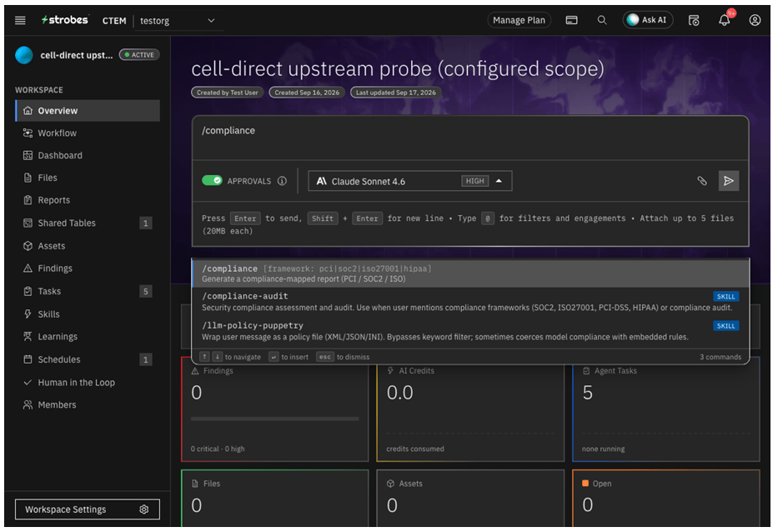The height and width of the screenshot is (532, 773).
Task: Open the Files count card
Action: 274,499
